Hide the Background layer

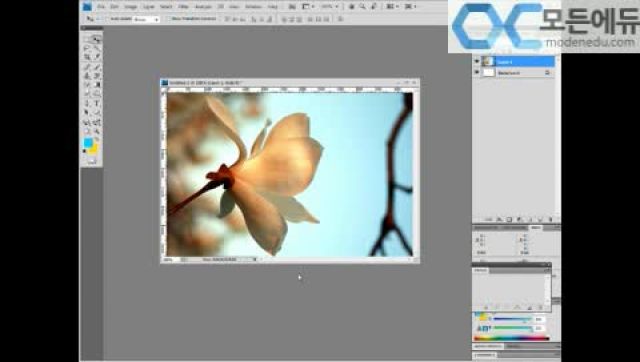(476, 72)
